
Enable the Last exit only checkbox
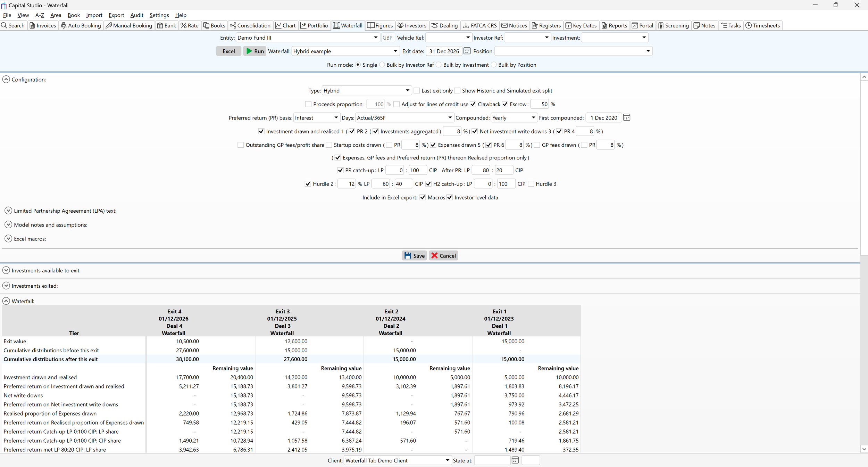pos(417,91)
